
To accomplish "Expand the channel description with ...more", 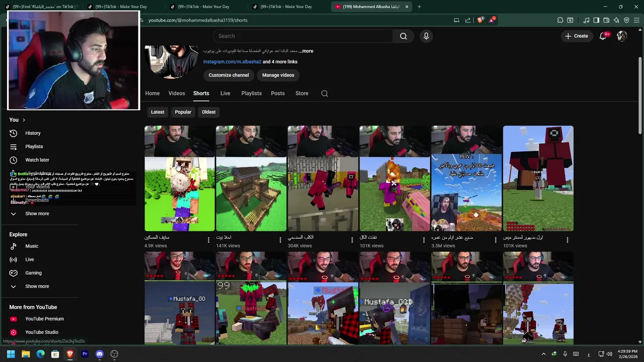I will pyautogui.click(x=306, y=51).
